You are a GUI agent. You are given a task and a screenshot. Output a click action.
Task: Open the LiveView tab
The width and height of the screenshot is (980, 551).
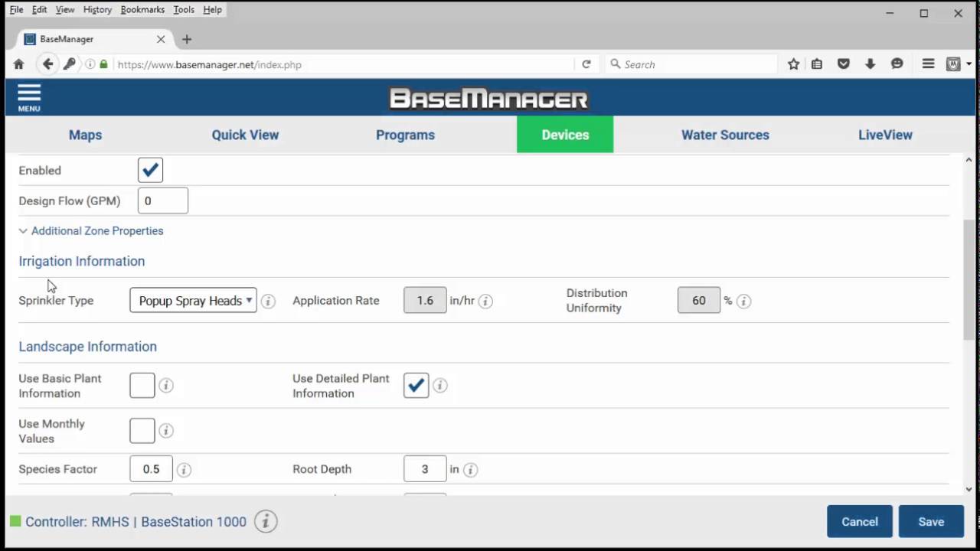tap(885, 135)
